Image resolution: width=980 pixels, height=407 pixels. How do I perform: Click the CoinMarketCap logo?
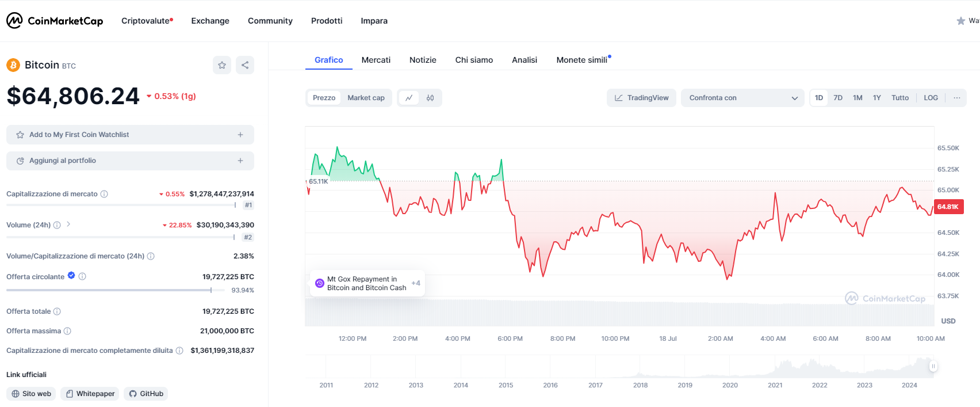pyautogui.click(x=55, y=21)
